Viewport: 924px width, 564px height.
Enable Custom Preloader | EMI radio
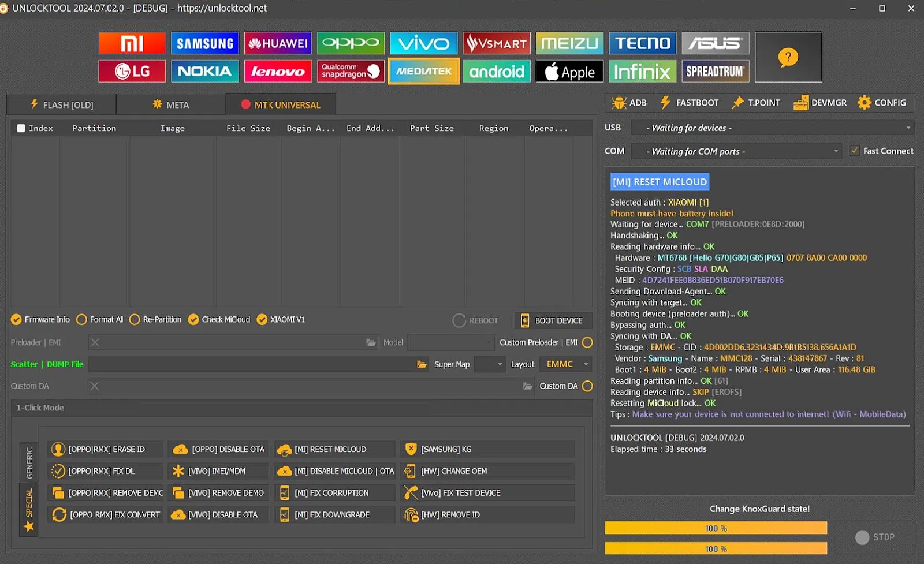587,342
